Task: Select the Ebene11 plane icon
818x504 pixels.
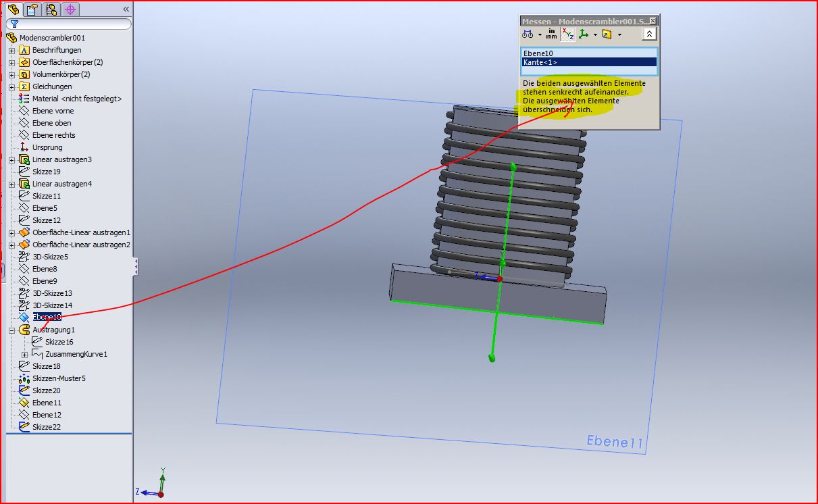Action: coord(24,403)
